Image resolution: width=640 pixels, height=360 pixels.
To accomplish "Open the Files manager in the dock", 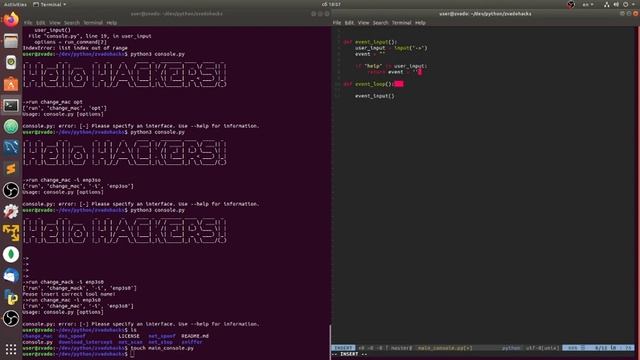I will pyautogui.click(x=11, y=41).
